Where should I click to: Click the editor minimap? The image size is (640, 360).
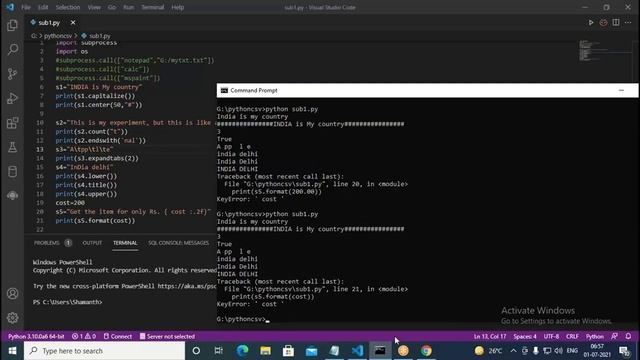605,51
